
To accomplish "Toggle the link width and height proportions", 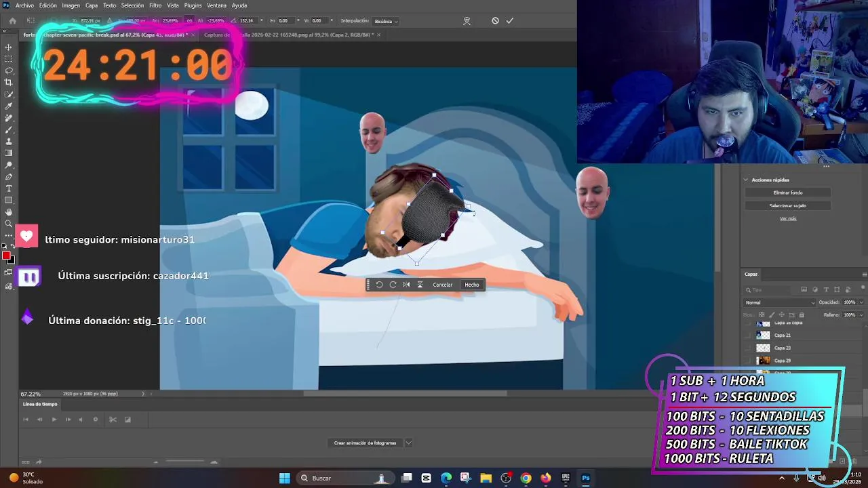I will coord(190,21).
